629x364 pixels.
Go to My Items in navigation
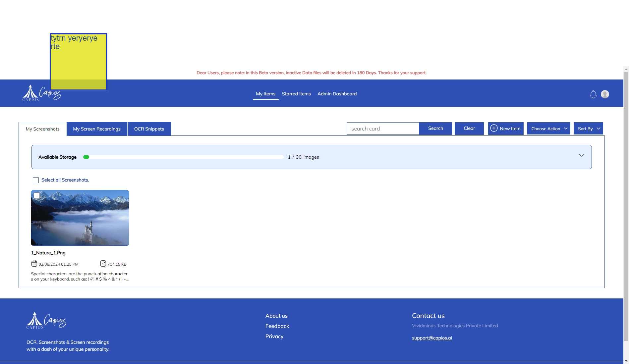265,94
